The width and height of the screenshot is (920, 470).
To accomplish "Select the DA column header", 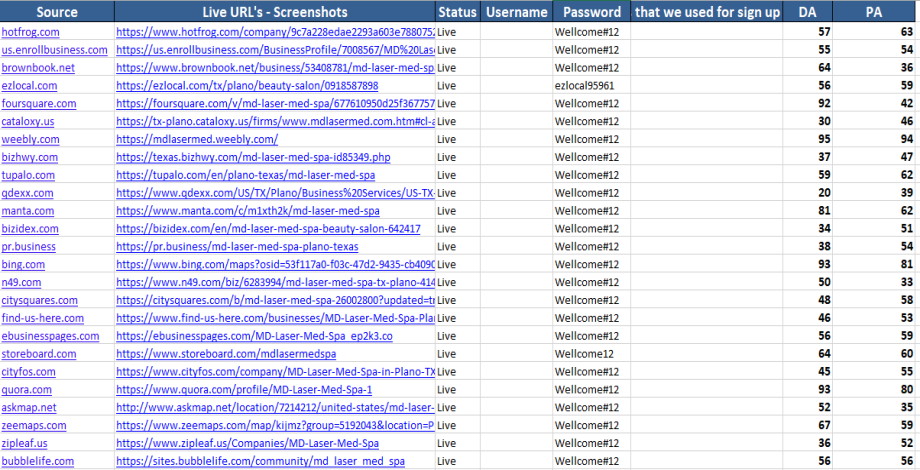I will coord(807,12).
